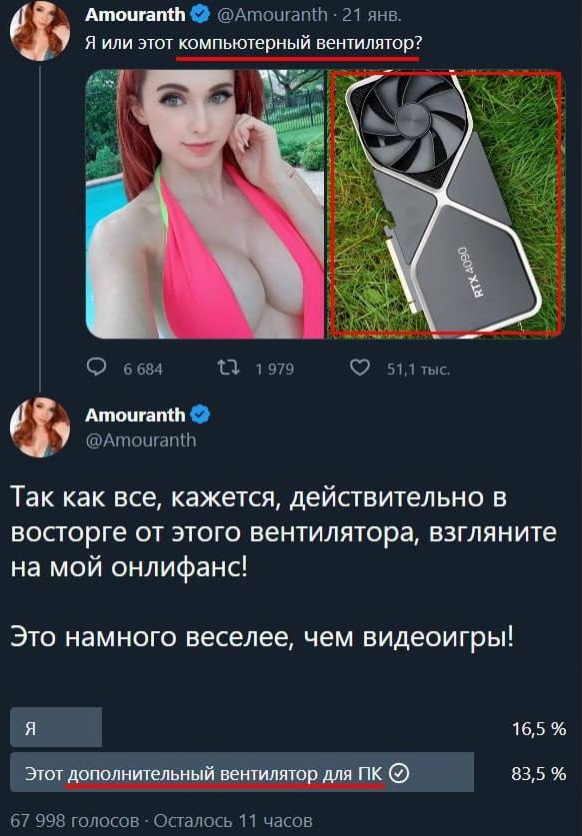Image resolution: width=582 pixels, height=836 pixels.
Task: Click the 1 979 retweets count
Action: (x=274, y=369)
